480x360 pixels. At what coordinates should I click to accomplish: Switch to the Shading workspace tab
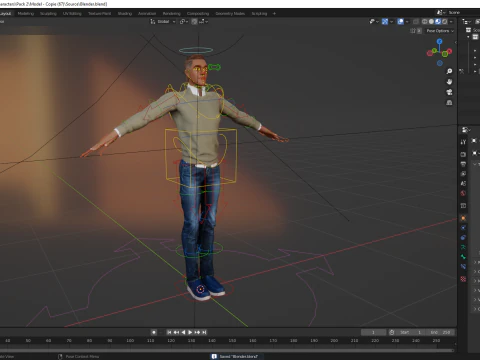tap(125, 13)
